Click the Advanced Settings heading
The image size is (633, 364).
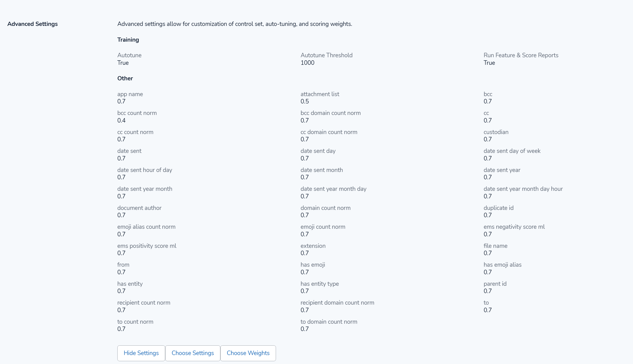33,24
